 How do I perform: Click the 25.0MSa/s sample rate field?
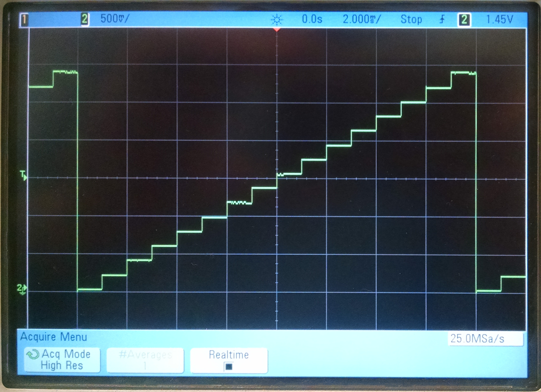click(x=486, y=339)
